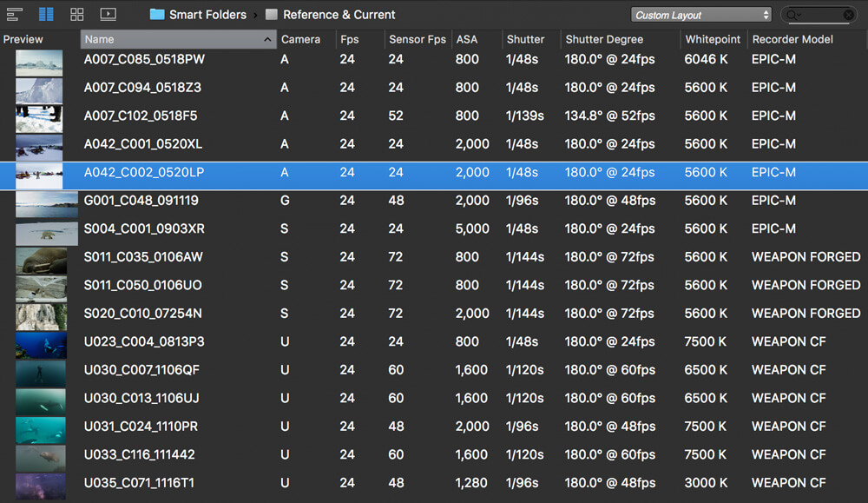Click WEAPON FORGED in S011_C035_0106AW row
868x503 pixels.
(806, 257)
